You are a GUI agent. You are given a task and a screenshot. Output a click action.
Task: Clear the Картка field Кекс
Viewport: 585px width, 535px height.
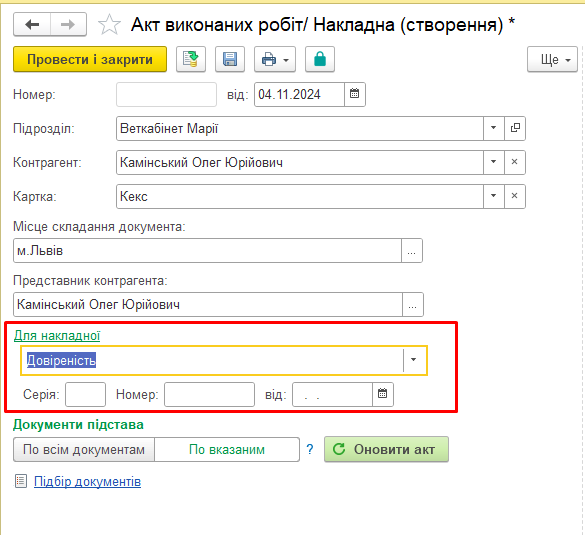tap(515, 196)
